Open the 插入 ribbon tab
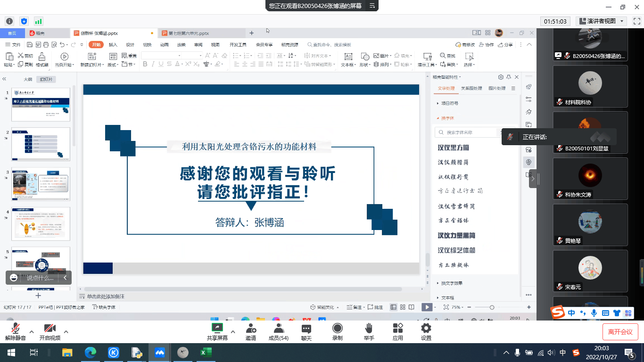Viewport: 644px width, 362px height. (x=113, y=45)
